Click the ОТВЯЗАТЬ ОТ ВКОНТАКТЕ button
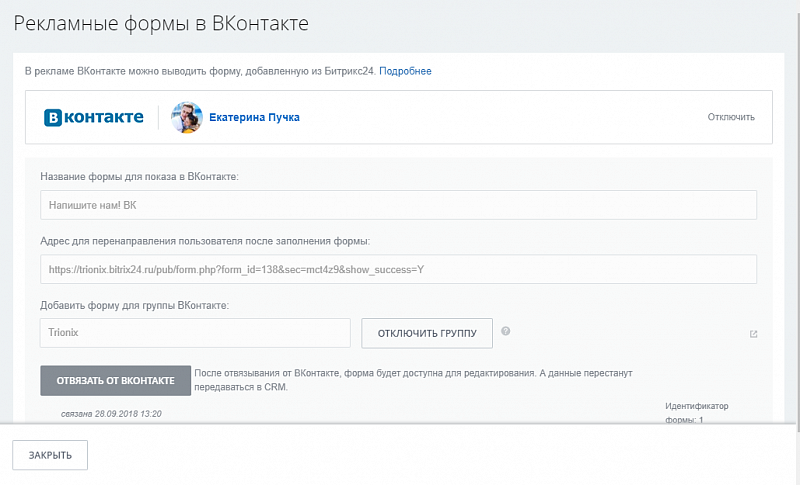 click(116, 380)
